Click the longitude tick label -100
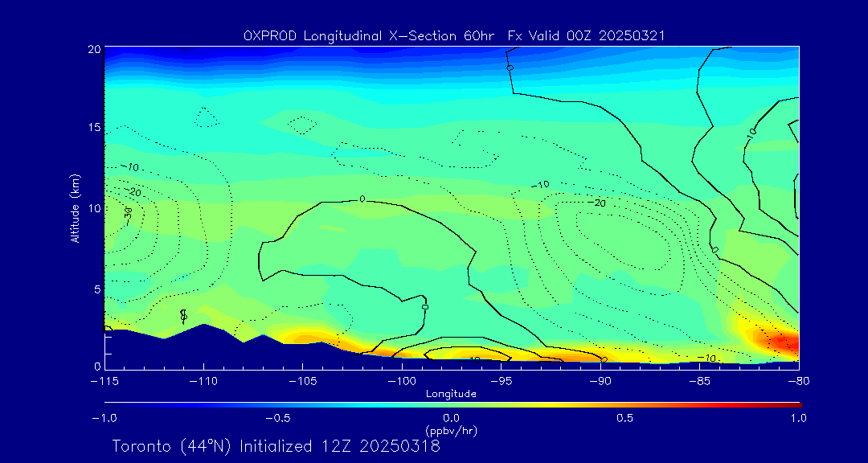Image resolution: width=868 pixels, height=463 pixels. point(401,382)
